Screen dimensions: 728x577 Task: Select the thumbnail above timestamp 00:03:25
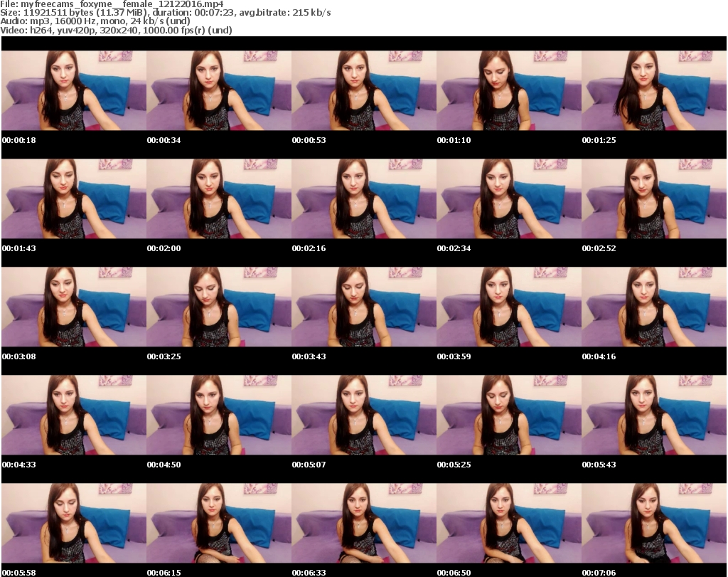[219, 307]
